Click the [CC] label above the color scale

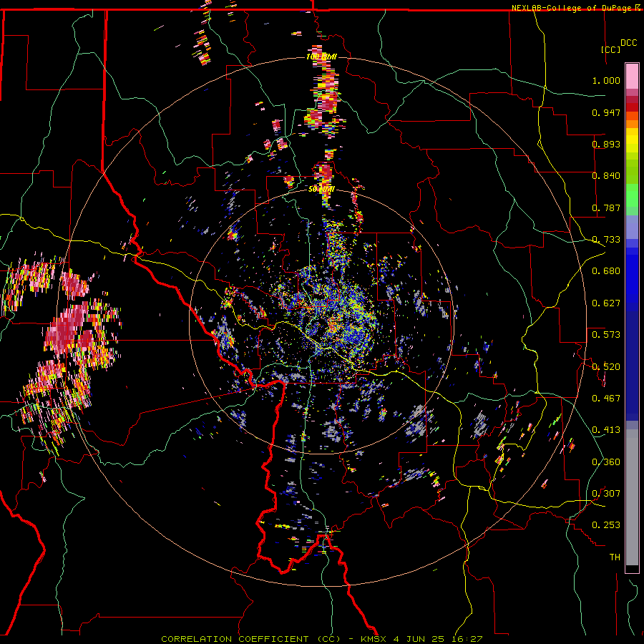tap(610, 49)
